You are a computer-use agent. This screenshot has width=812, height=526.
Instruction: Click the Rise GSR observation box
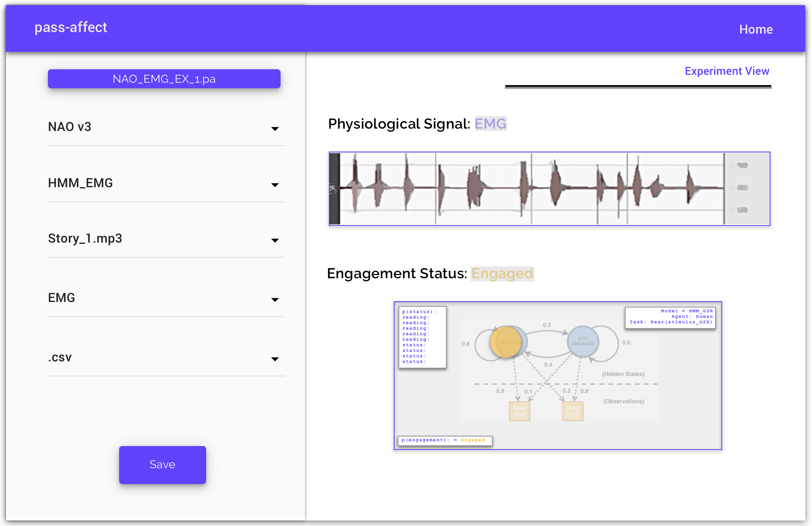[520, 411]
